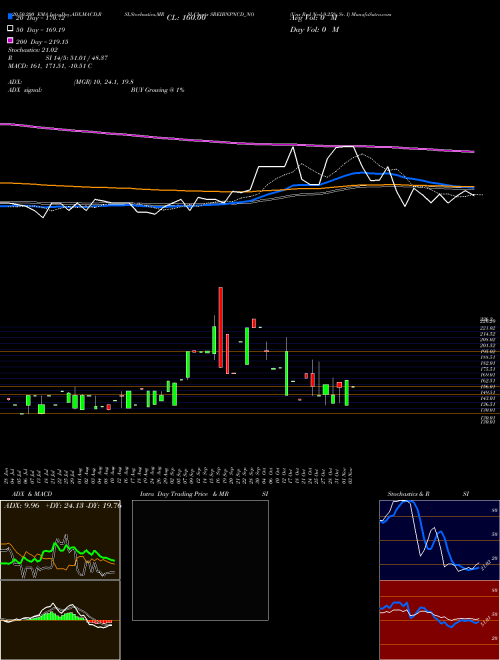The height and width of the screenshot is (660, 500).
Task: Click the 'Intra Day Trading Price & MR' title
Action: 184,494
